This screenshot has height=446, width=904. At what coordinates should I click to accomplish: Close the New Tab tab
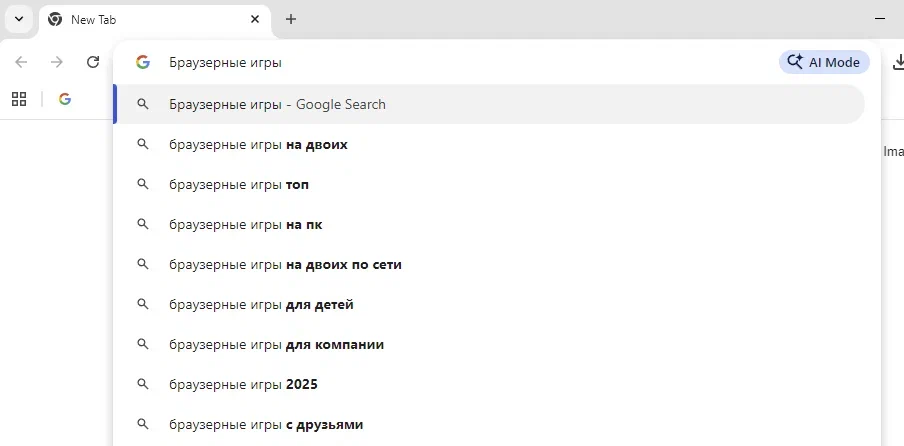point(255,19)
